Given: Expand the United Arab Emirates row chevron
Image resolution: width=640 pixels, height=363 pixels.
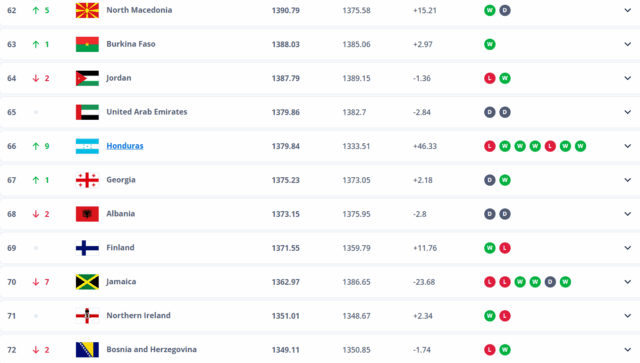Looking at the screenshot, I should point(627,112).
